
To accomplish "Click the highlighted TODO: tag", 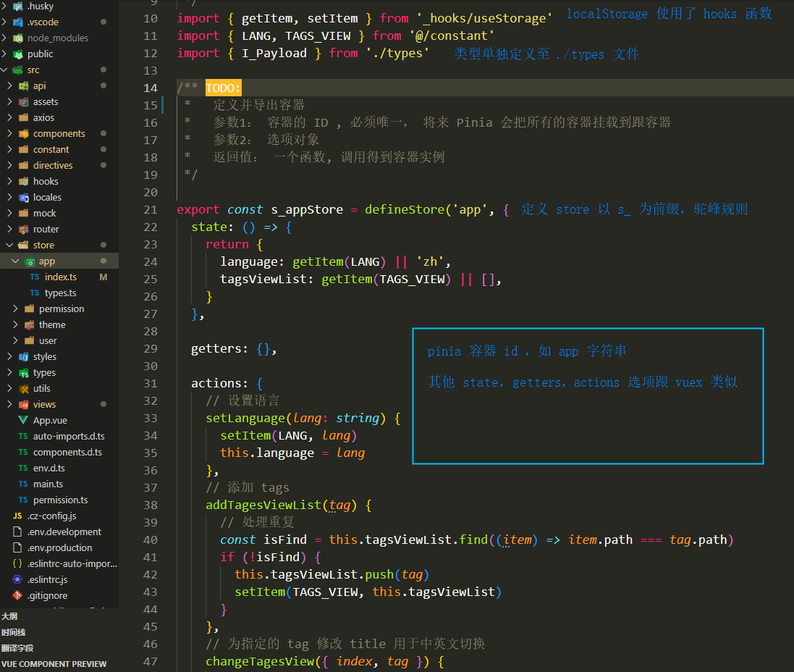I will [224, 88].
